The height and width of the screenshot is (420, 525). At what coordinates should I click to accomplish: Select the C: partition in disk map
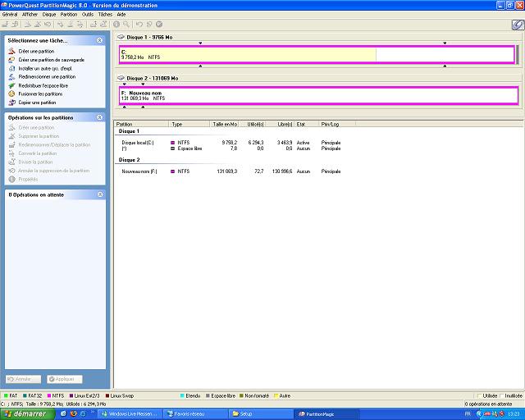click(x=246, y=55)
